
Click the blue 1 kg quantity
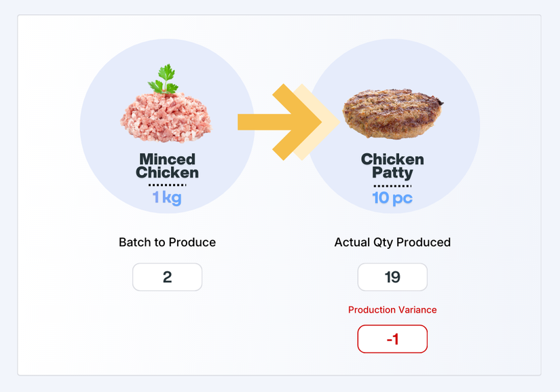(167, 198)
